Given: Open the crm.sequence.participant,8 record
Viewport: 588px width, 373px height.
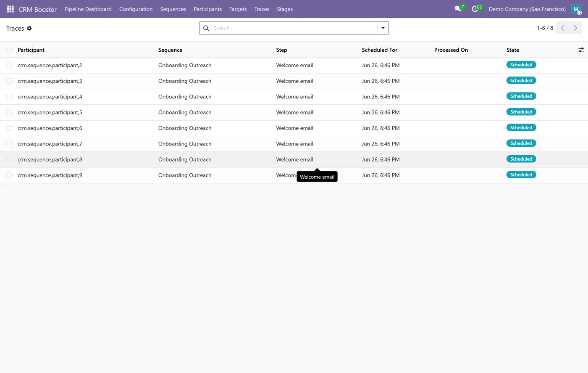Looking at the screenshot, I should pyautogui.click(x=50, y=159).
